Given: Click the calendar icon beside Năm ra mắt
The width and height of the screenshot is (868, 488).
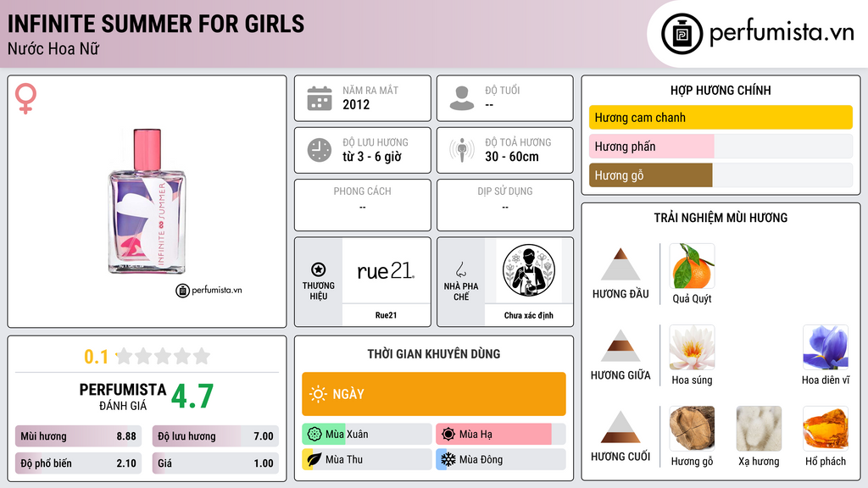Looking at the screenshot, I should coord(320,98).
